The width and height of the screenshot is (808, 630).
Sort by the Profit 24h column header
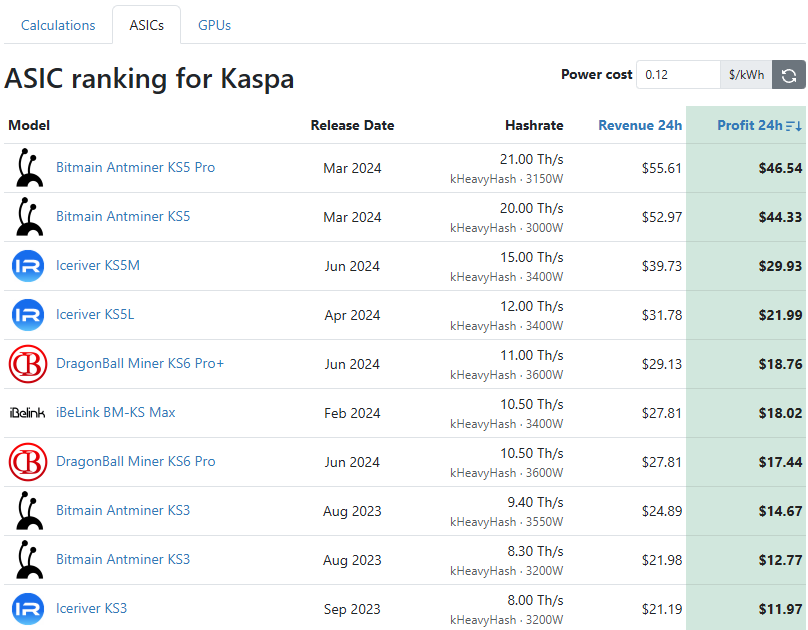(x=749, y=126)
